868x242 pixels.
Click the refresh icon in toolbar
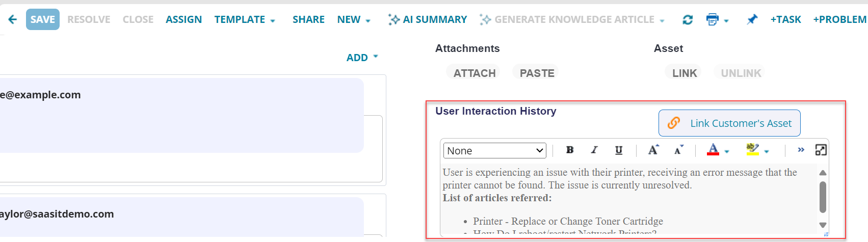(x=688, y=19)
